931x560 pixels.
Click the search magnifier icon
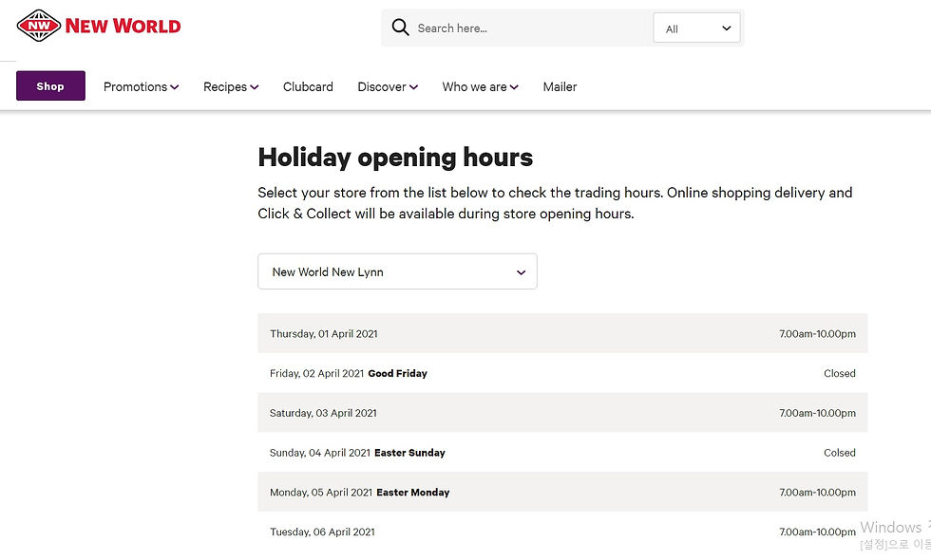400,28
